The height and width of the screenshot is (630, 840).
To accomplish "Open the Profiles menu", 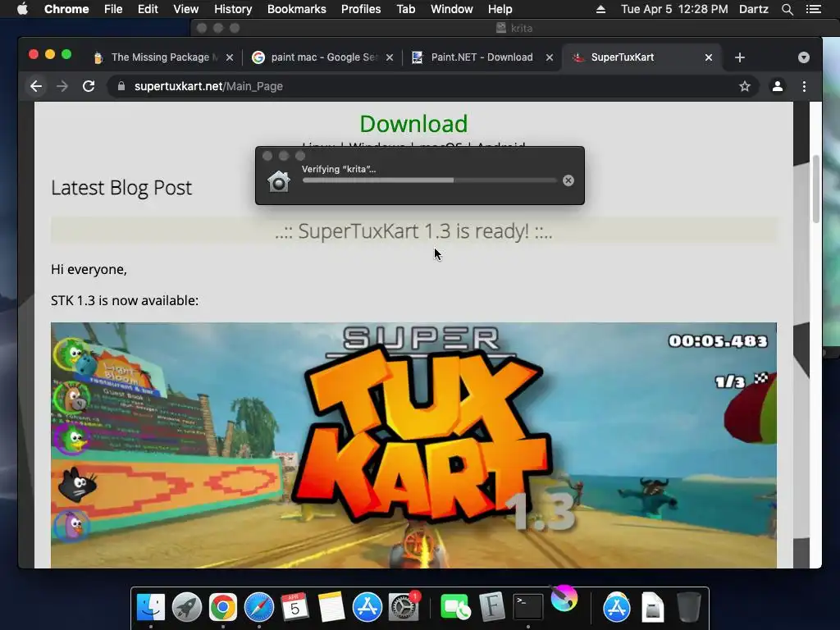I will click(x=361, y=9).
